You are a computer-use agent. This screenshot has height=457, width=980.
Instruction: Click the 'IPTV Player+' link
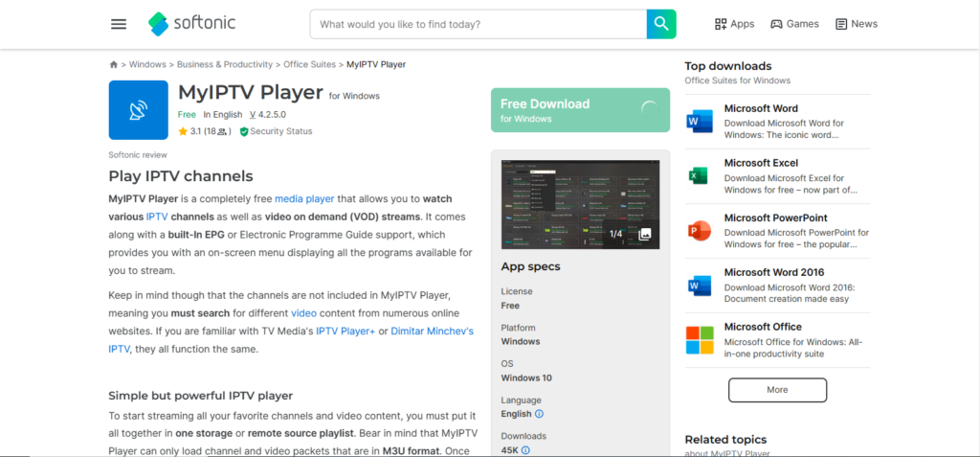[x=345, y=331]
